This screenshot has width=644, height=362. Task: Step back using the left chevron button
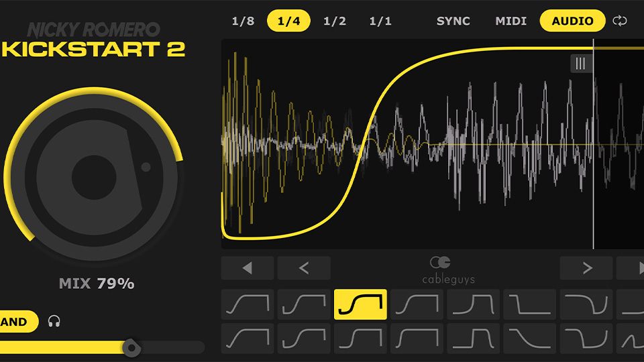304,268
